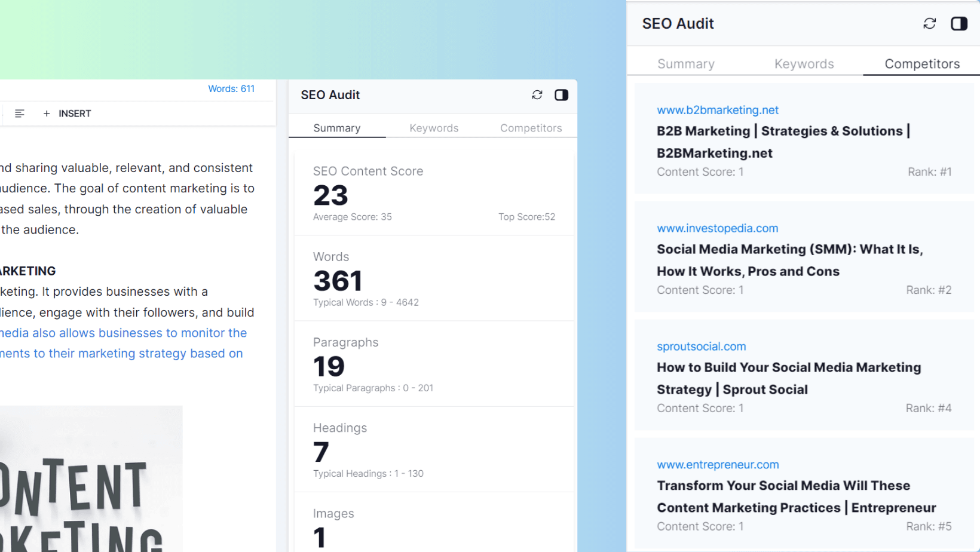The width and height of the screenshot is (980, 552).
Task: Open www.entrepreneur.com link
Action: point(718,465)
